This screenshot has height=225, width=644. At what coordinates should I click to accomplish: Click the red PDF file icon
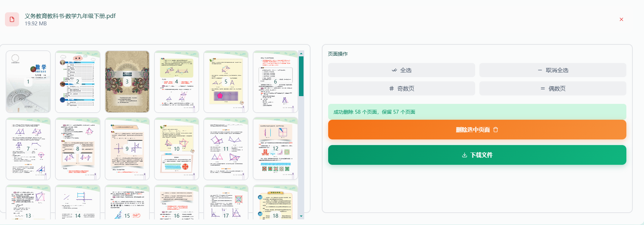(x=12, y=19)
